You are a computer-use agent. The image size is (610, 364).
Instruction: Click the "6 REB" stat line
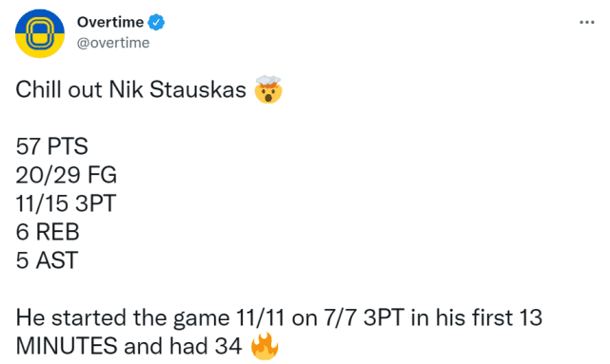click(x=48, y=232)
